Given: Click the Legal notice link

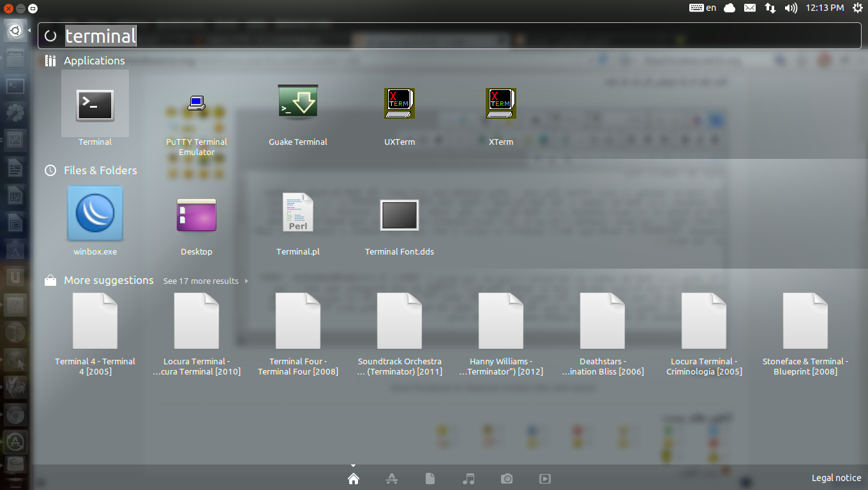Looking at the screenshot, I should click(x=836, y=478).
